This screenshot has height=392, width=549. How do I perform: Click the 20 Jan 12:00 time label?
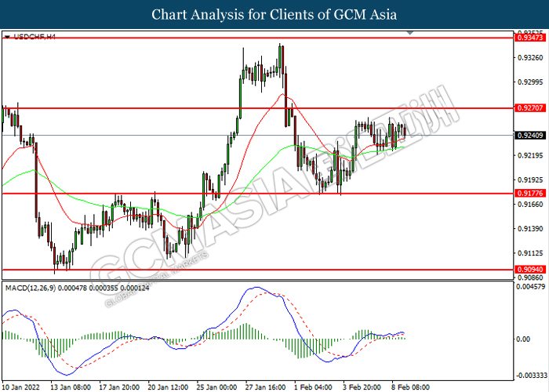coord(168,387)
